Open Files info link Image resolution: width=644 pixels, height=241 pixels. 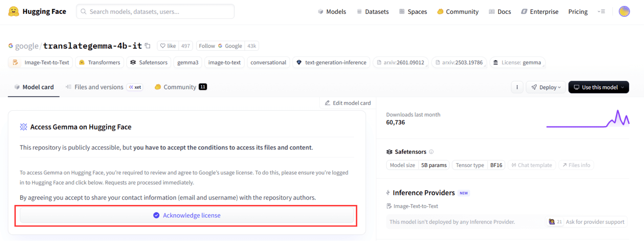[x=576, y=165]
